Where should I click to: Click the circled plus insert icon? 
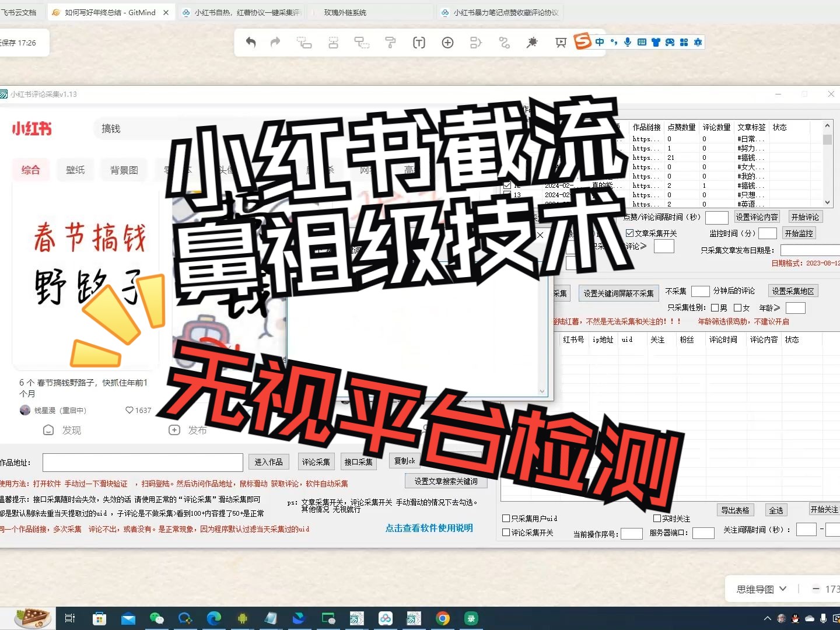[447, 42]
